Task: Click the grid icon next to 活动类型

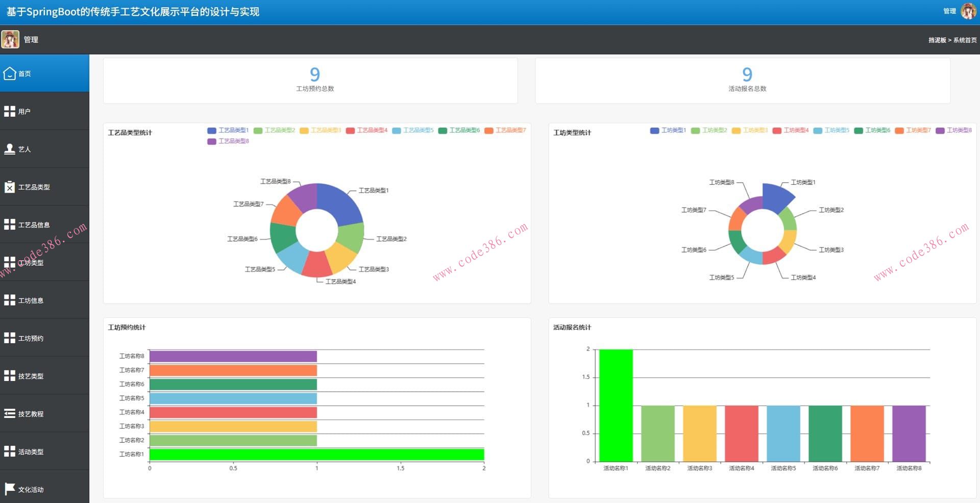Action: pos(10,451)
